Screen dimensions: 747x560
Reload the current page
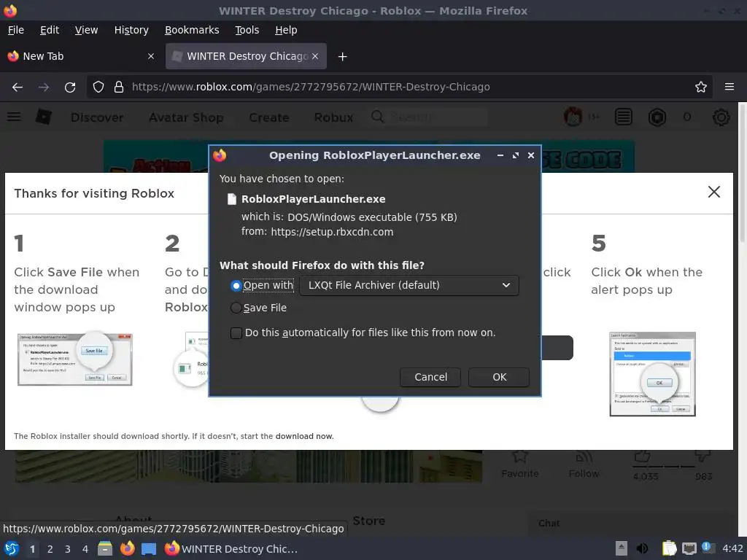coord(70,87)
